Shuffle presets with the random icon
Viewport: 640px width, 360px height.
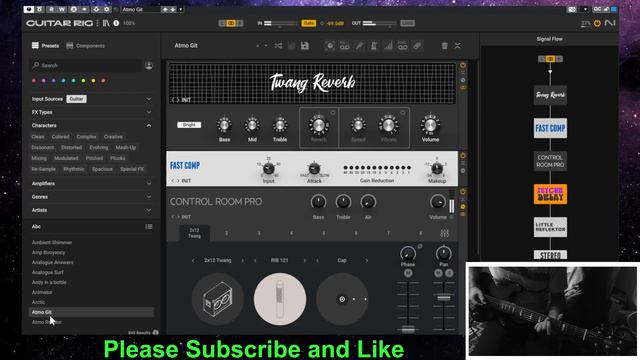click(x=278, y=46)
